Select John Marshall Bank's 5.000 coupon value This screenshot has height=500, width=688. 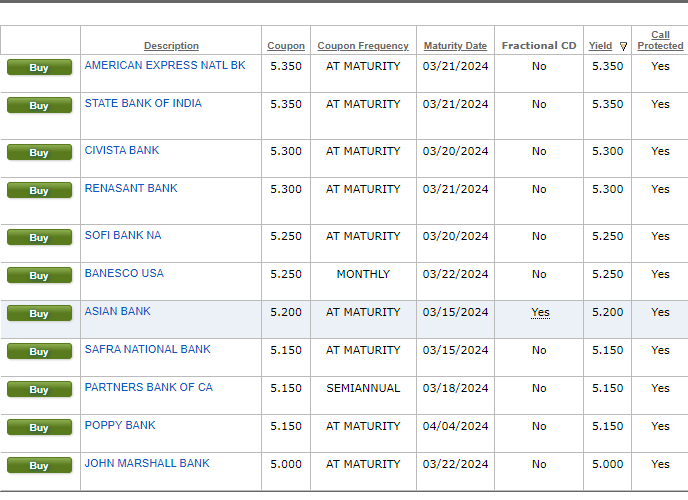click(x=286, y=464)
